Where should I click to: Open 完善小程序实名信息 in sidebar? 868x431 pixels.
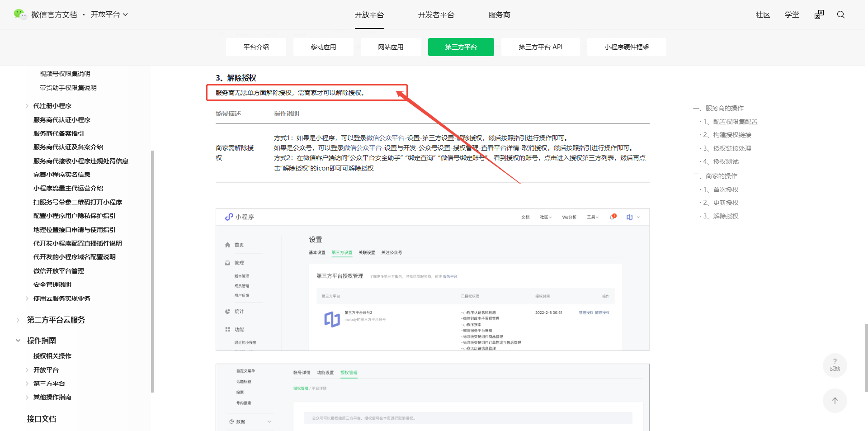click(62, 175)
